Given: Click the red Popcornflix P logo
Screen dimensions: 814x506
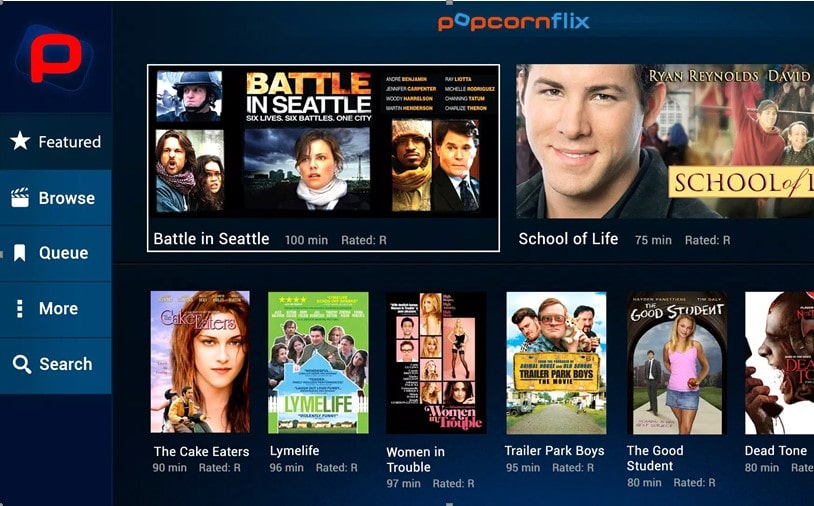Looking at the screenshot, I should (56, 58).
